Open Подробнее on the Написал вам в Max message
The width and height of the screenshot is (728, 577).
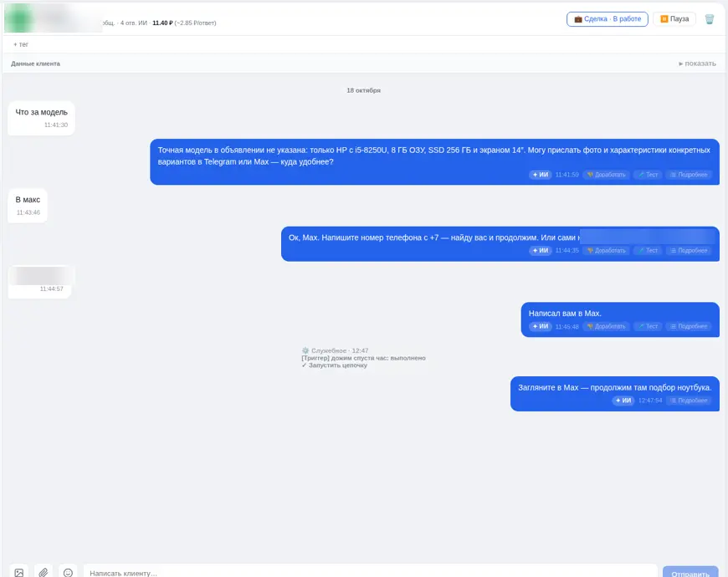point(689,326)
